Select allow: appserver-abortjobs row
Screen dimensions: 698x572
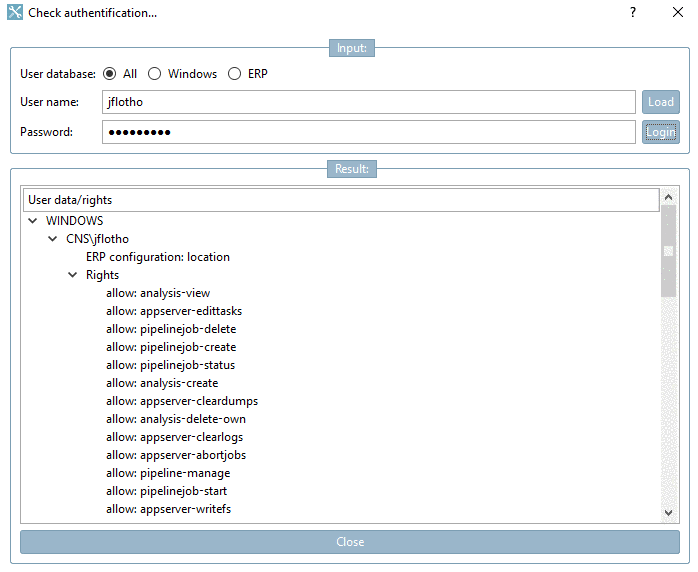176,455
